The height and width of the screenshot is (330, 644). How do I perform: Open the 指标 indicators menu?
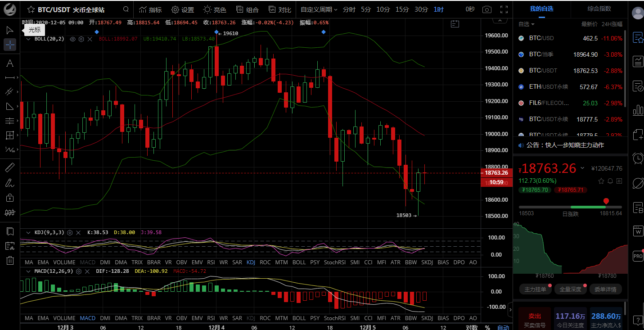(x=150, y=9)
